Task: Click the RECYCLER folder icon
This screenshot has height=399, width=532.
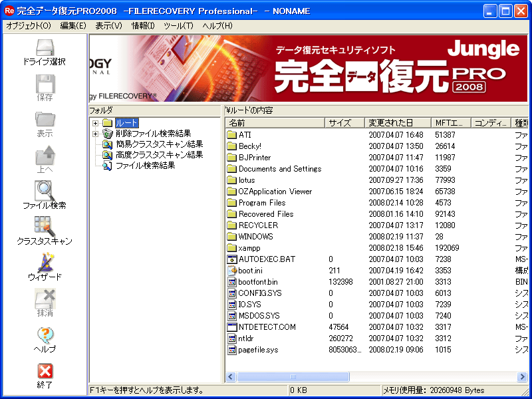Action: point(231,225)
